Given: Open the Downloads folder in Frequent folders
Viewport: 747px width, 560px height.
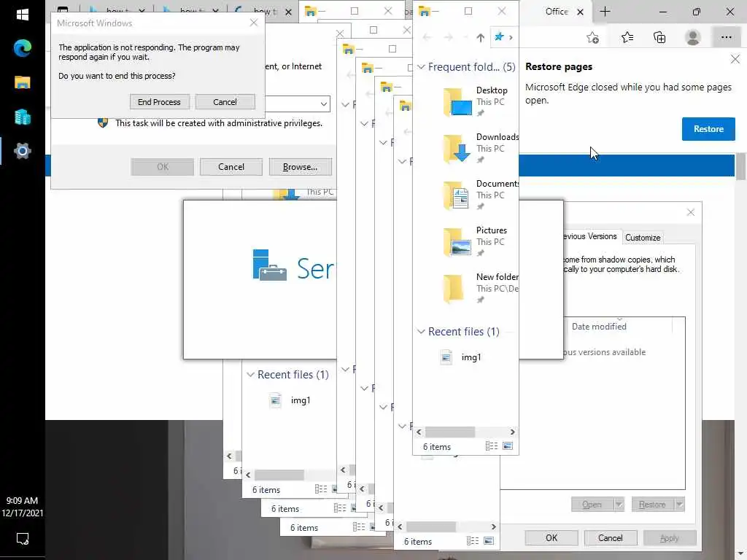Looking at the screenshot, I should [480, 148].
